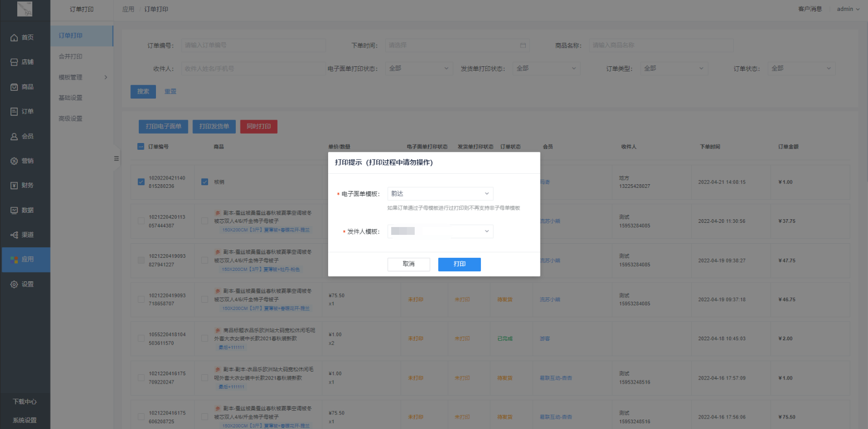The width and height of the screenshot is (868, 429).
Task: Open the Settings (设置) gear icon
Action: pyautogui.click(x=15, y=284)
